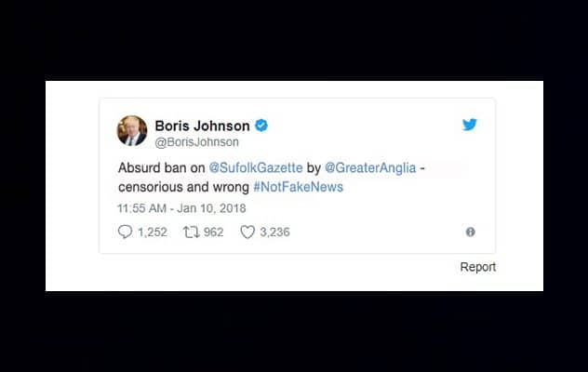588x372 pixels.
Task: Open the tweet info icon
Action: 470,232
